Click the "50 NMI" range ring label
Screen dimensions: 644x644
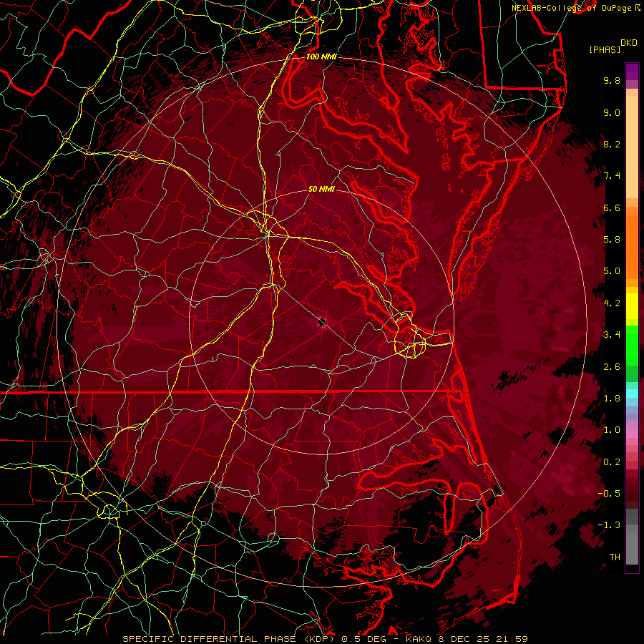321,189
